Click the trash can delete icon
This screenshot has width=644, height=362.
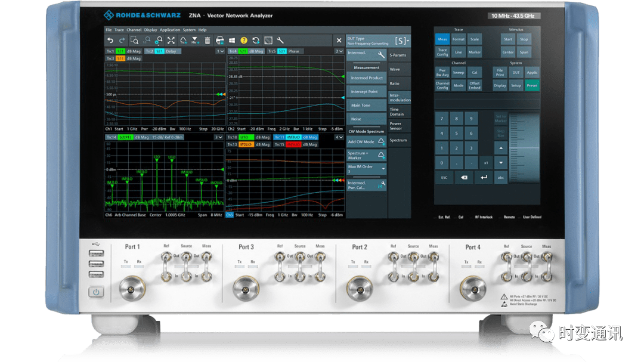[208, 41]
